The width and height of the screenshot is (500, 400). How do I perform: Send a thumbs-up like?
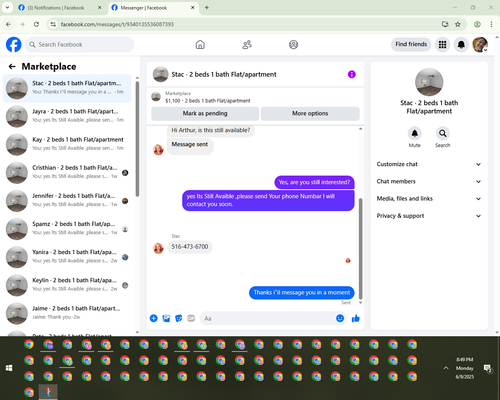[356, 318]
